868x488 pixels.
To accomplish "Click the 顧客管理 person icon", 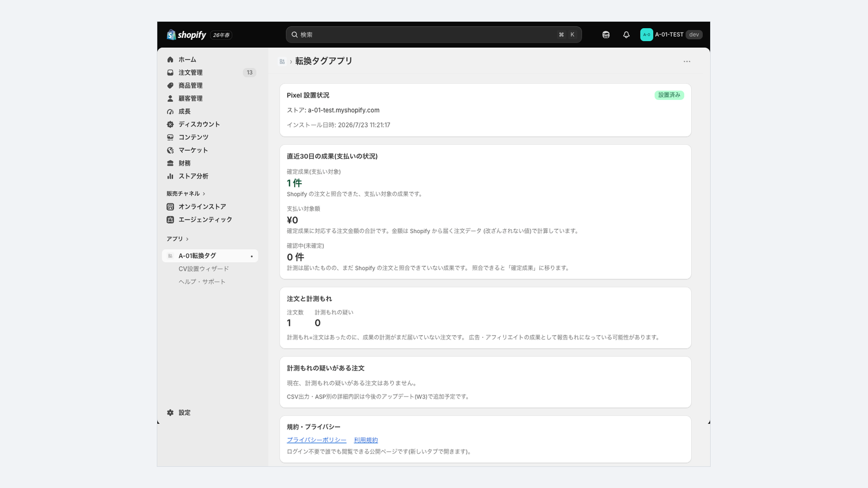I will [170, 99].
